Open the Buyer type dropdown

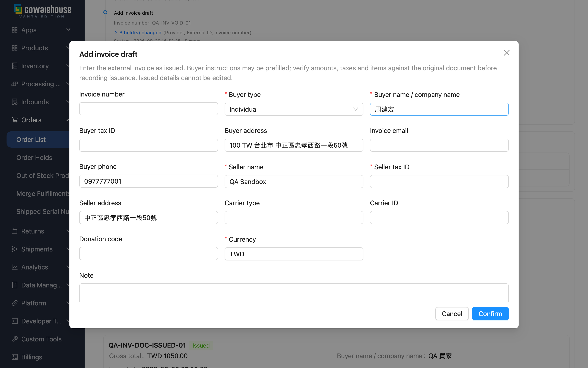click(x=294, y=109)
